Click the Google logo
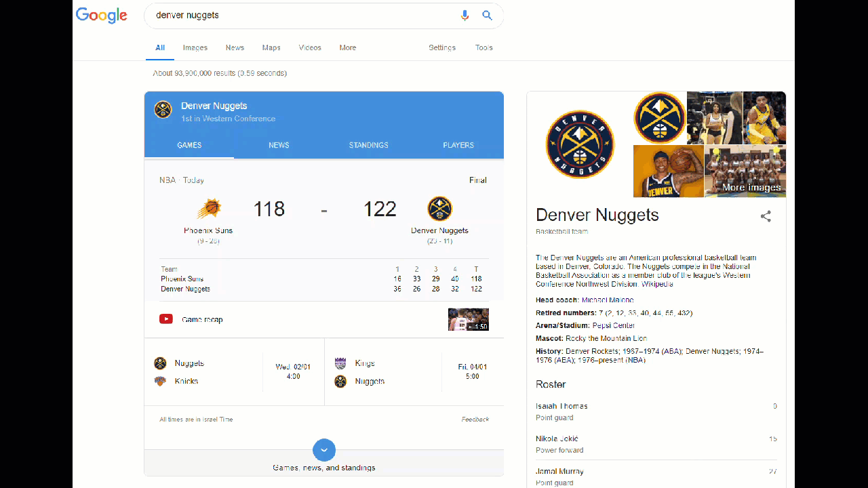This screenshot has width=868, height=488. tap(102, 16)
